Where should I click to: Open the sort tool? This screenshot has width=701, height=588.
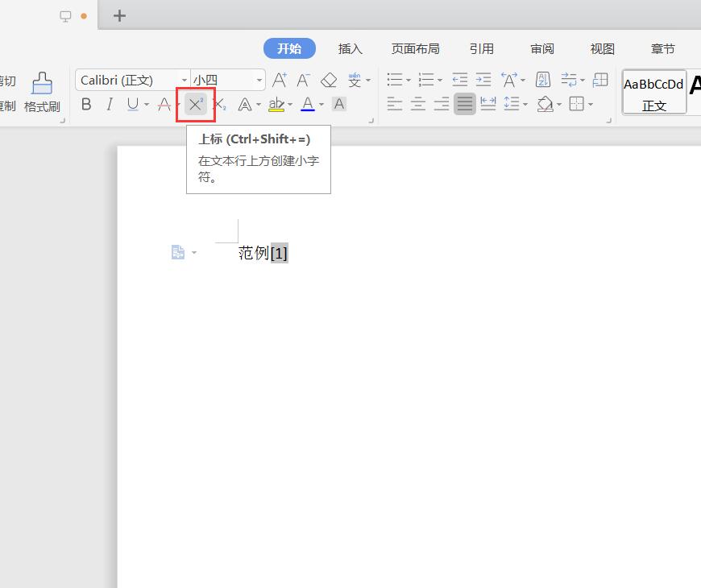click(543, 80)
